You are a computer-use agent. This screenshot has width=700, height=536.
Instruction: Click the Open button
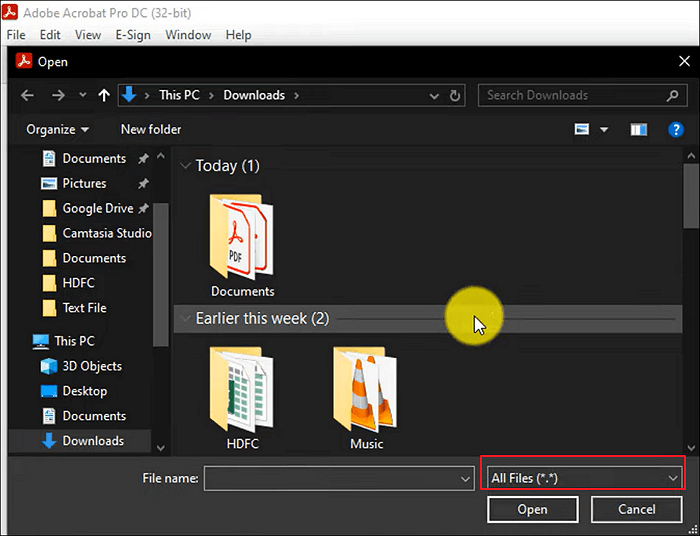(533, 509)
